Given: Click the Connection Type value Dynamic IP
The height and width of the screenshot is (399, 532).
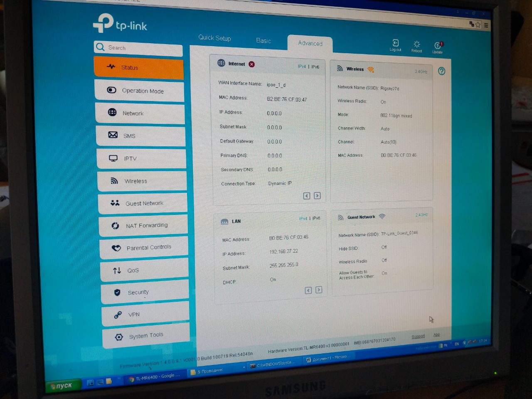Looking at the screenshot, I should click(x=280, y=183).
